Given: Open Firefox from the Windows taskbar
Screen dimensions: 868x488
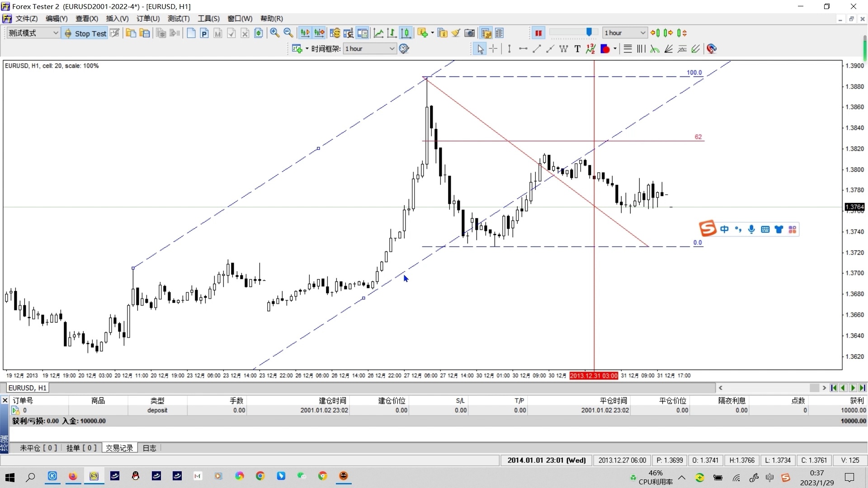Looking at the screenshot, I should 73,476.
